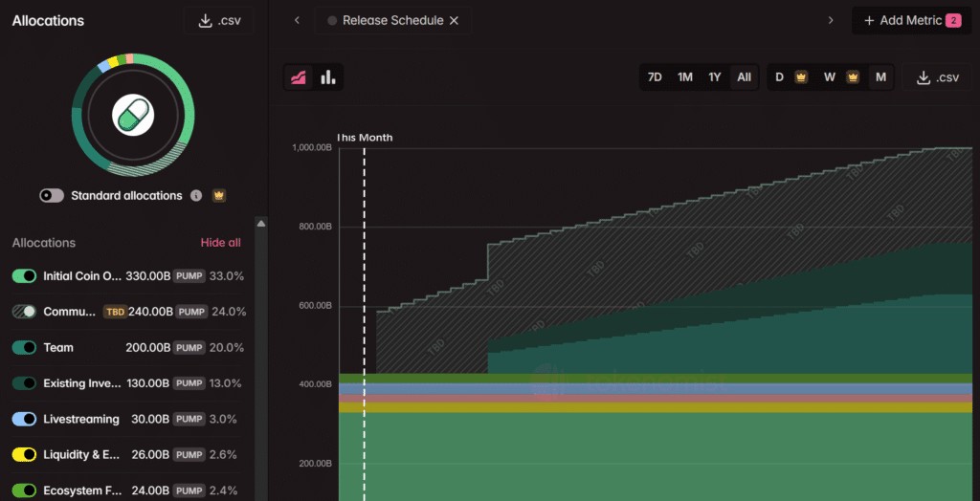This screenshot has height=501, width=980.
Task: Click the crown icon next to Standard allocations
Action: 219,196
